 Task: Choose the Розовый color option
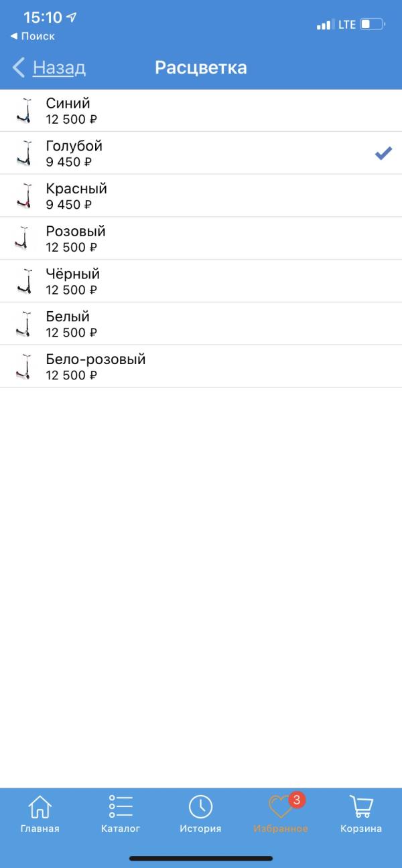(x=201, y=238)
